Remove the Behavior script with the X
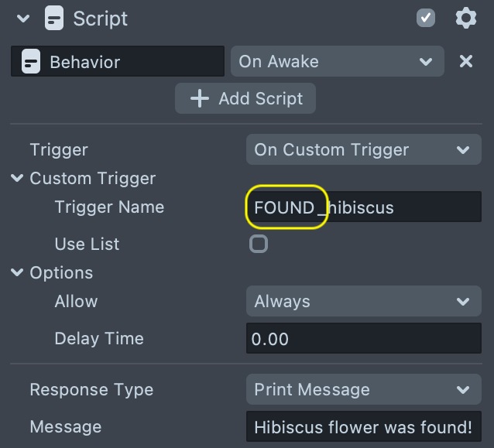 [x=465, y=61]
